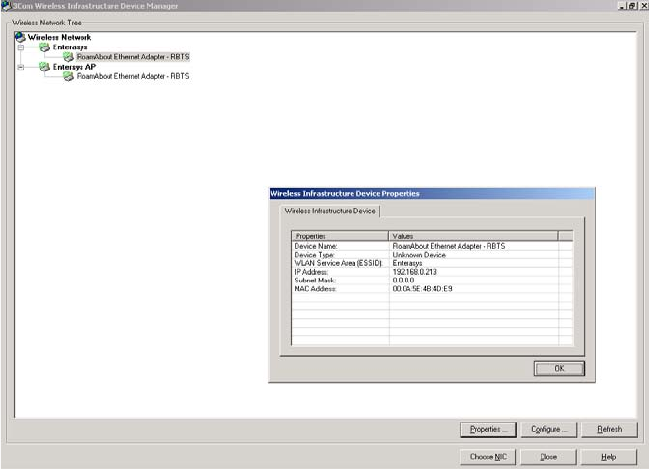Open device Properties button
This screenshot has height=469, width=649.
pos(488,429)
